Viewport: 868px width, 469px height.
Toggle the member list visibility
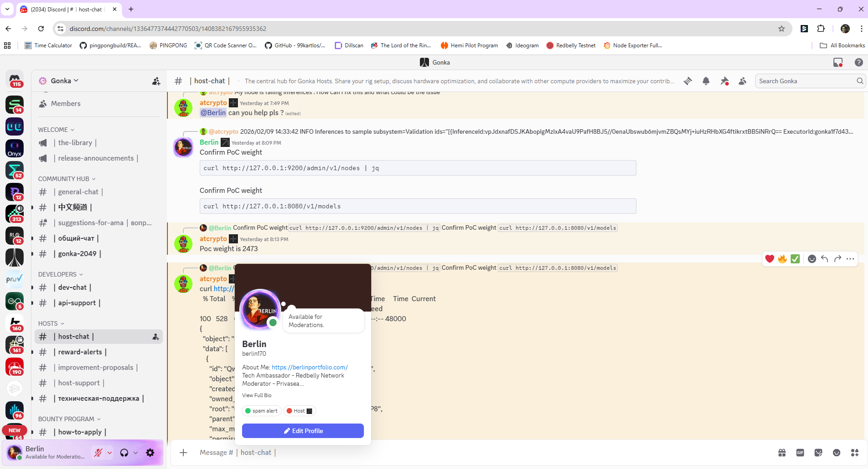742,81
